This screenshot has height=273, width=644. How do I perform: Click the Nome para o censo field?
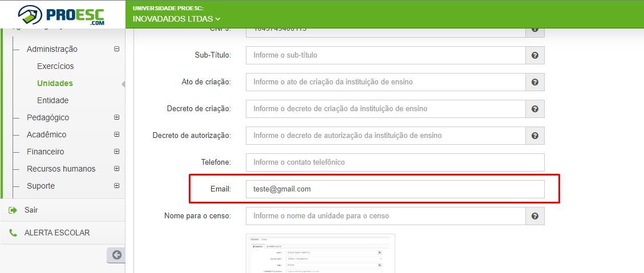(386, 216)
